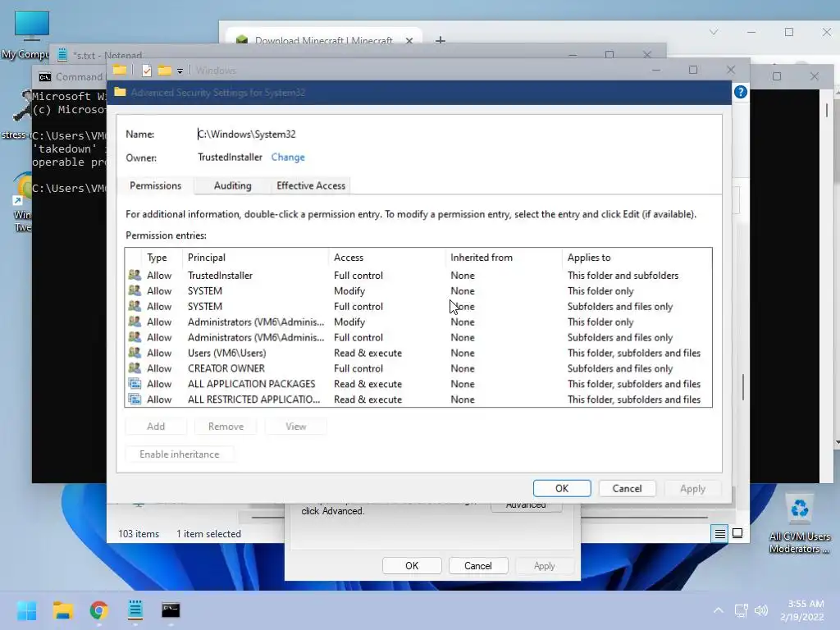Click OK in Advanced Security Settings

point(562,488)
